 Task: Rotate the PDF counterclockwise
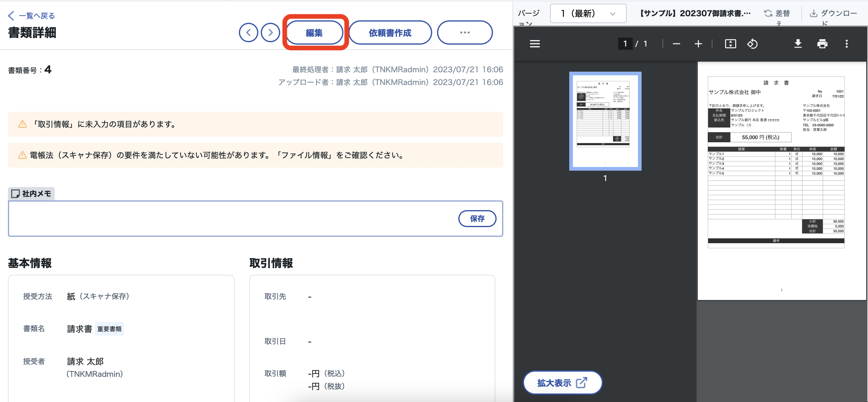(x=752, y=44)
